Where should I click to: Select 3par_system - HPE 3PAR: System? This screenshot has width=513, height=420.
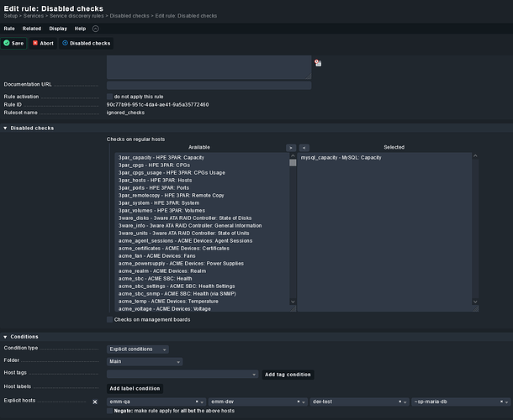pyautogui.click(x=159, y=202)
